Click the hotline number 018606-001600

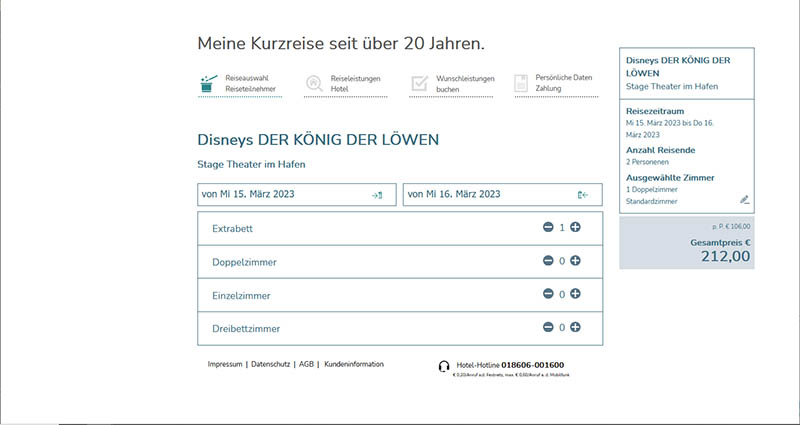(533, 365)
